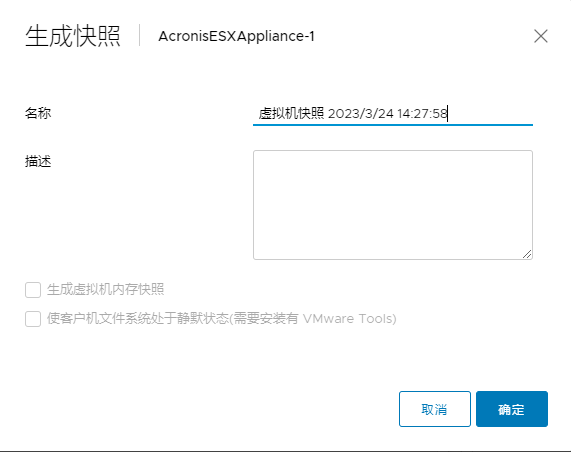571x452 pixels.
Task: Click the blue underline of the name field
Action: tap(393, 125)
